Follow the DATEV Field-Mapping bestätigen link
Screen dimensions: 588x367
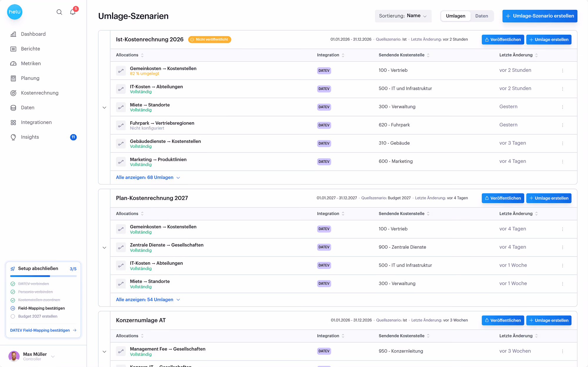(x=43, y=330)
